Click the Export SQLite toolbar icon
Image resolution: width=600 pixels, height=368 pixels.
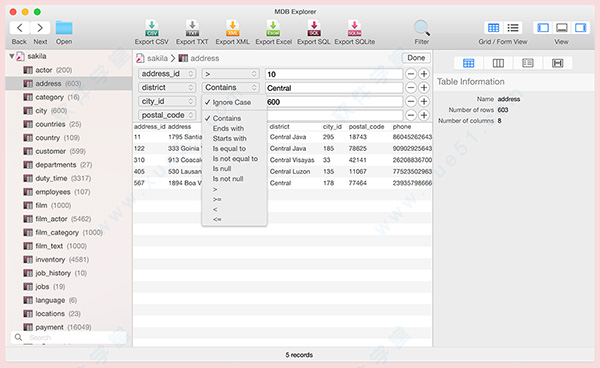(354, 28)
